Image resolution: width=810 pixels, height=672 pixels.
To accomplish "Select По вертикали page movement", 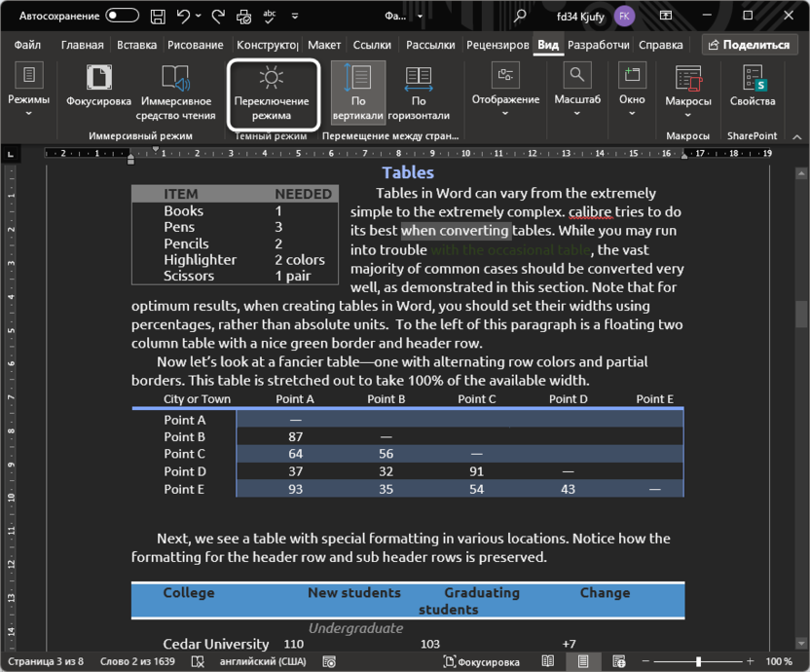I will tap(358, 92).
